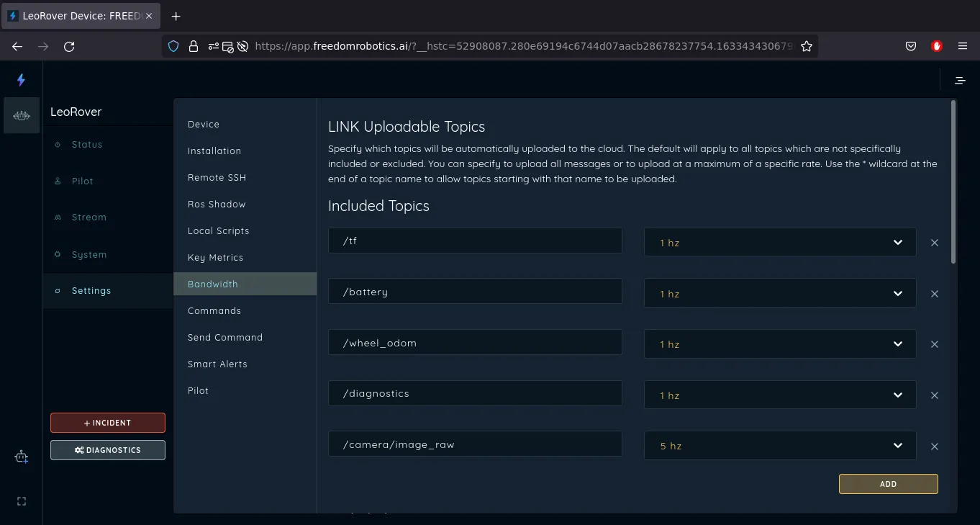Switch to the Smart Alerts settings

pyautogui.click(x=217, y=364)
